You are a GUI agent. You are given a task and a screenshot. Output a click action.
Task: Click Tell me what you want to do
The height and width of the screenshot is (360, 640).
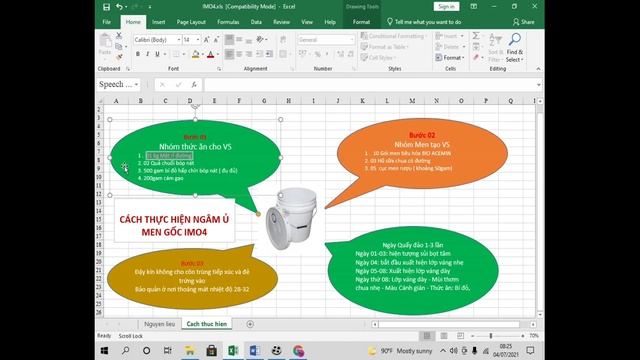(424, 22)
